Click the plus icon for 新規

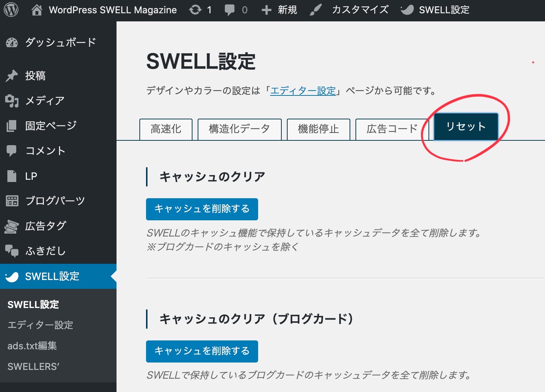pyautogui.click(x=266, y=10)
